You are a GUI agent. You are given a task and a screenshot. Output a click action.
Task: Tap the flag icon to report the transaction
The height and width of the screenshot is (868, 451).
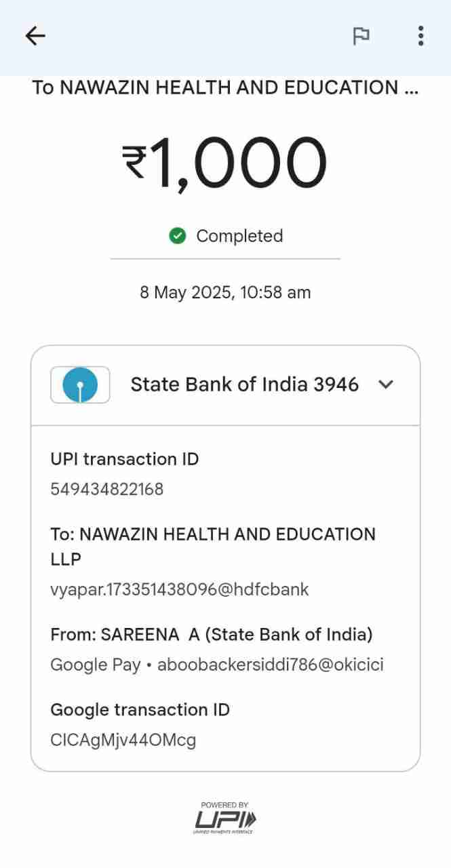tap(361, 36)
